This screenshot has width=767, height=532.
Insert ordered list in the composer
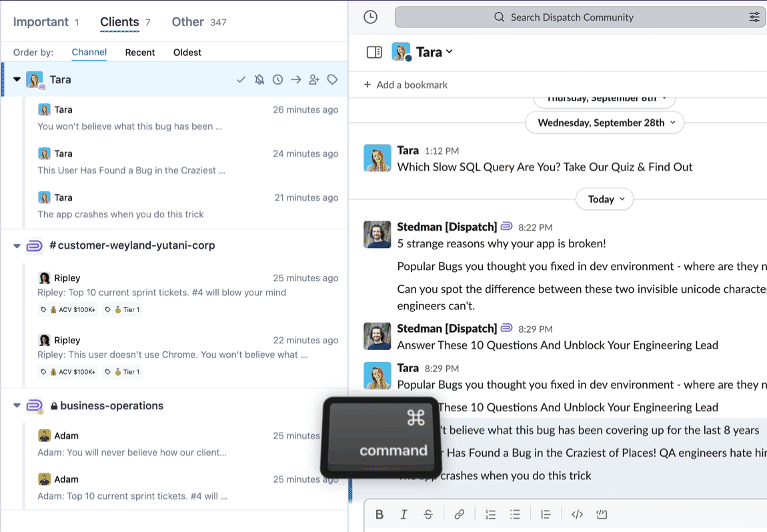tap(490, 515)
